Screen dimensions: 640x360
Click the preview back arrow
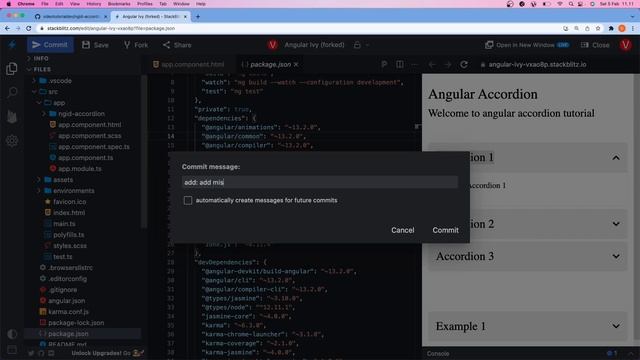(432, 64)
